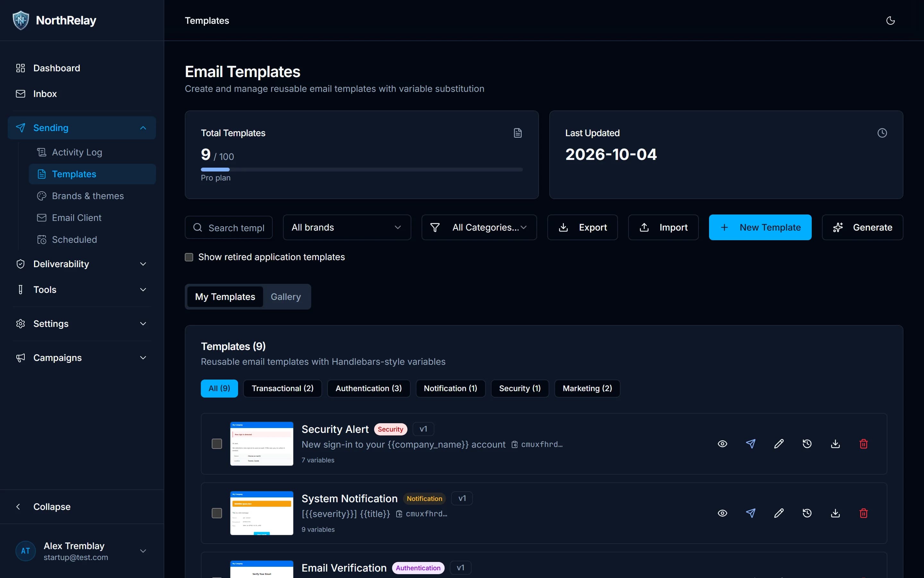Toggle Show retired application templates checkbox
924x578 pixels.
coord(189,257)
